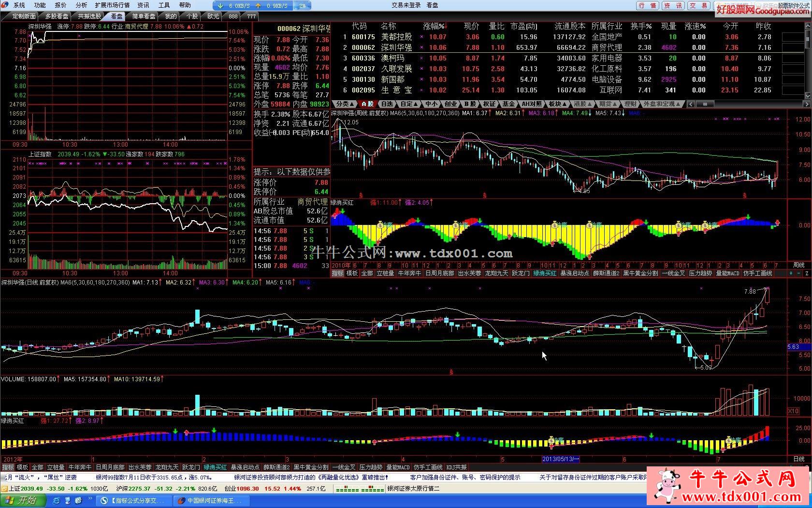Select the 牛年奔牛 indicator on daily chart
Image resolution: width=812 pixels, height=508 pixels.
click(x=80, y=467)
